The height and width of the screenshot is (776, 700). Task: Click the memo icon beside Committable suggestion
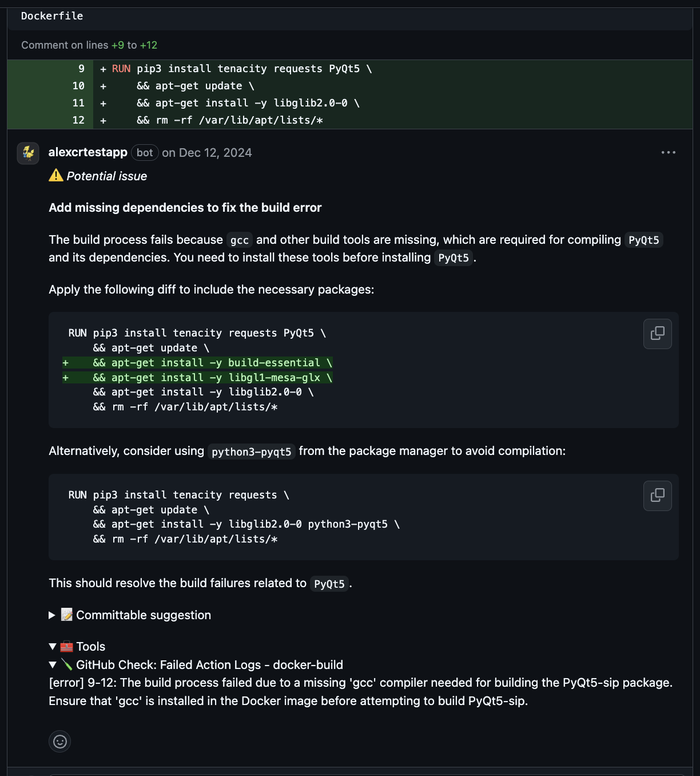click(x=66, y=615)
